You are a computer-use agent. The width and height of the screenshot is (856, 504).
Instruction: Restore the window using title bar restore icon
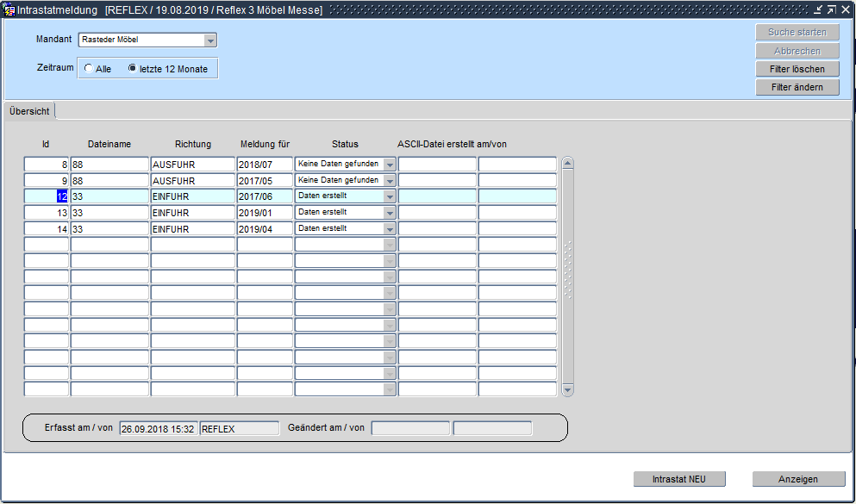click(831, 9)
